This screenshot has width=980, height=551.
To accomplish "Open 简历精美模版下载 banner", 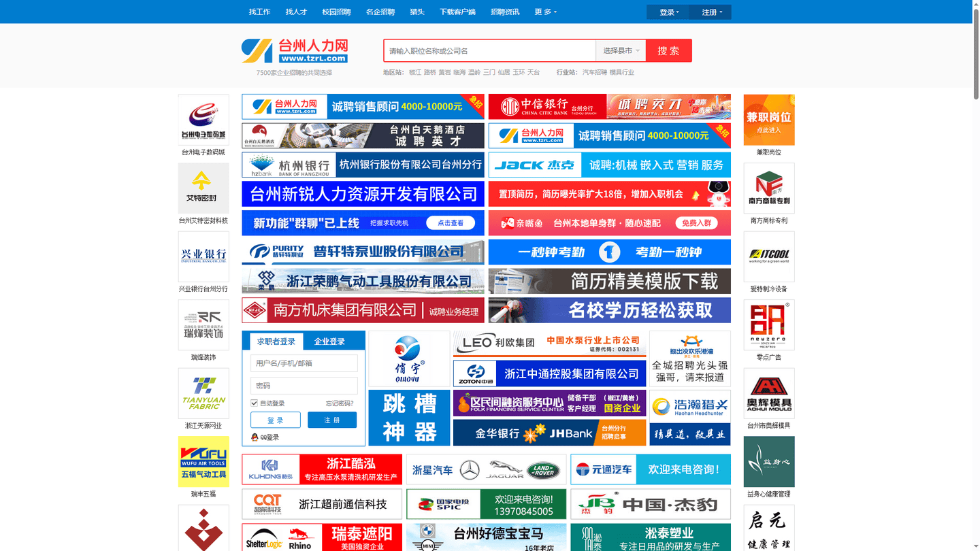I will 610,281.
